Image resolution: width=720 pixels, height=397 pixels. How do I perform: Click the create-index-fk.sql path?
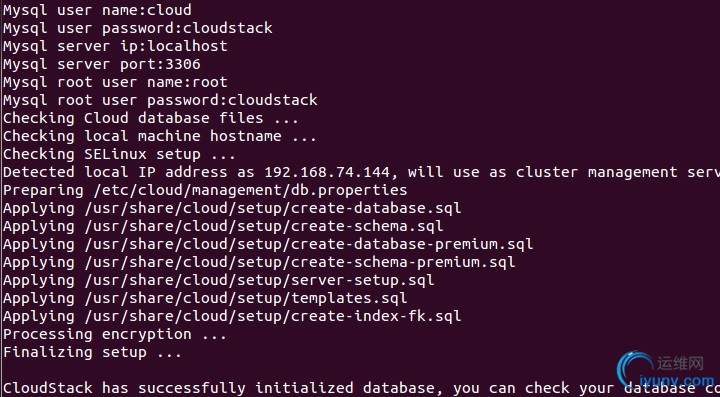pos(273,316)
